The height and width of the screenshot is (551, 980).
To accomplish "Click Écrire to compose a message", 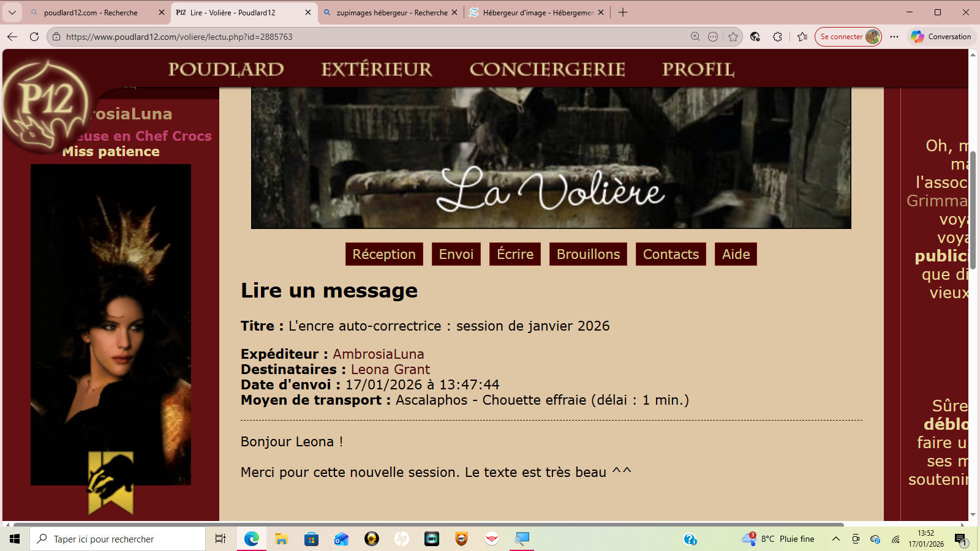I will tap(515, 254).
